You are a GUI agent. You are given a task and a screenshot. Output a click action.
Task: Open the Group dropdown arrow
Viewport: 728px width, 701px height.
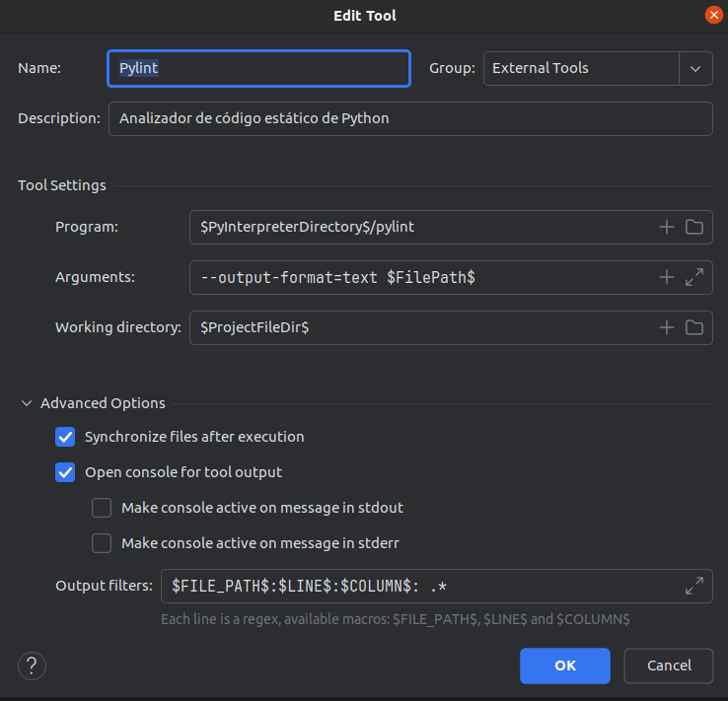pos(695,69)
